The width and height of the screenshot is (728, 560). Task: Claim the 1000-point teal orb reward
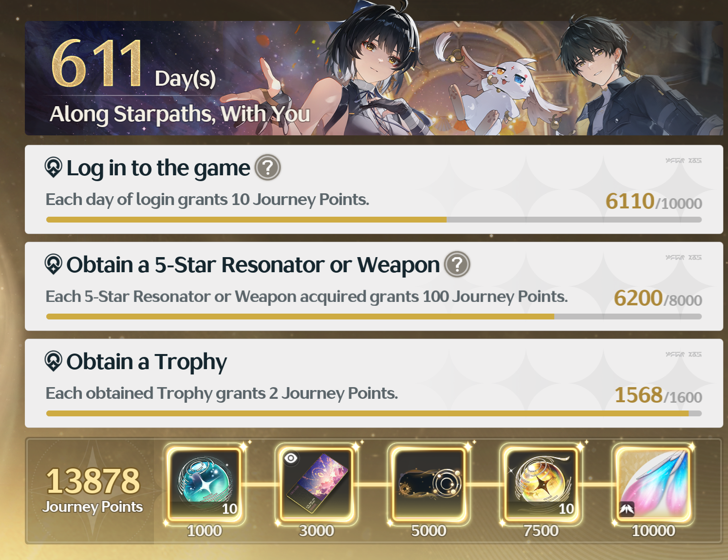pyautogui.click(x=205, y=484)
